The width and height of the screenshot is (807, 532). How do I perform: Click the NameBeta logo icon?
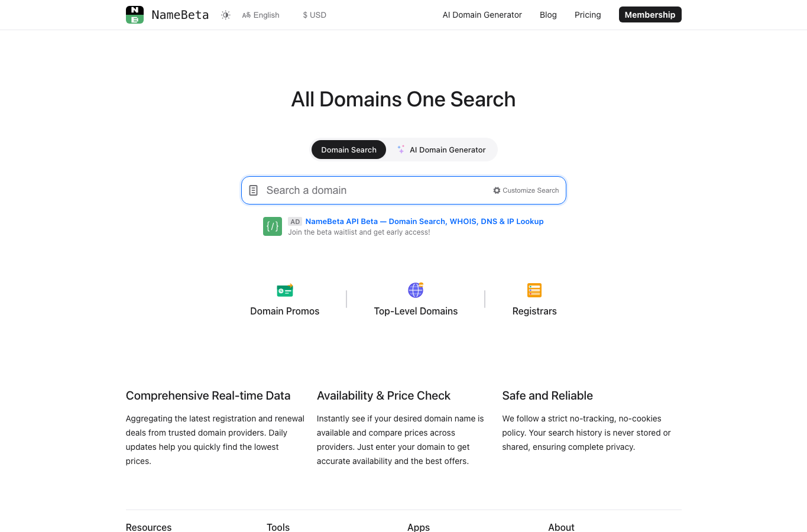pyautogui.click(x=135, y=15)
